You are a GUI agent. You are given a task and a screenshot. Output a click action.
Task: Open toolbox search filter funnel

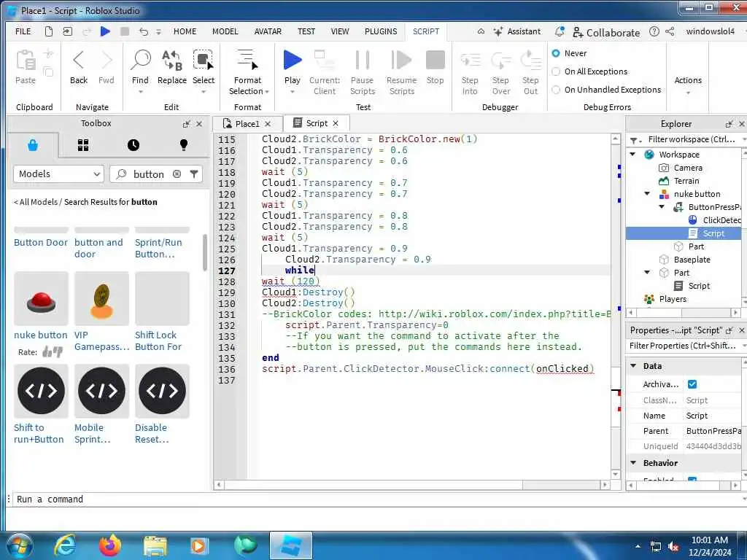[x=194, y=174]
